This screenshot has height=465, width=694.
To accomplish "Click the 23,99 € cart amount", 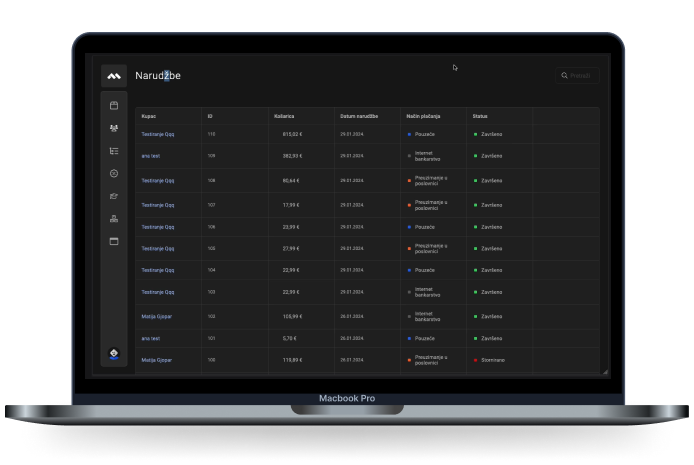I will point(291,227).
